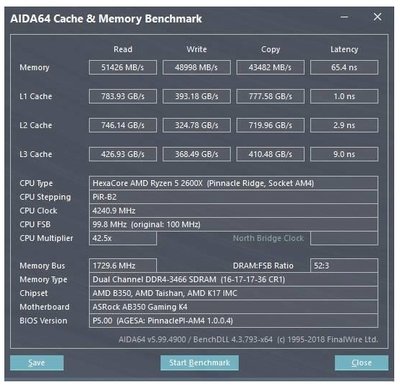Click the window title AIDA64 Cache & Memory Benchmark
This screenshot has height=390, width=400.
pos(106,19)
